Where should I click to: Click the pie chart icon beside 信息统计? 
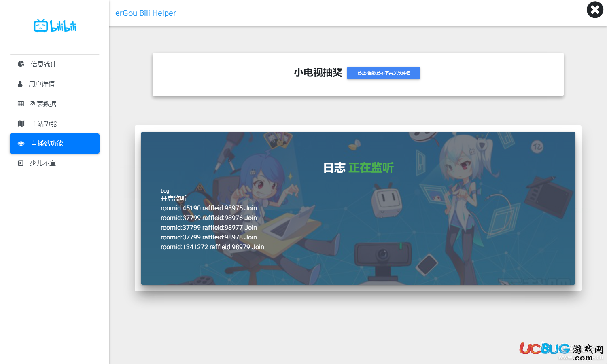[x=21, y=64]
